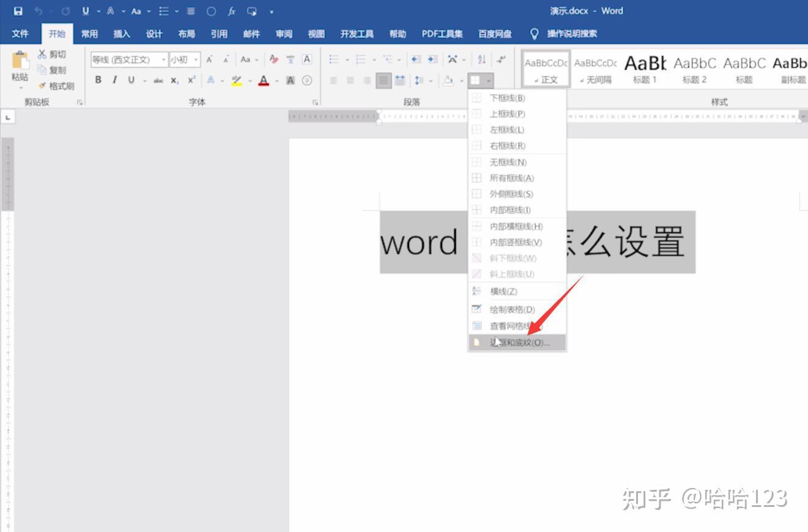Click the Clear All Formatting icon
This screenshot has height=532, width=808.
(x=273, y=59)
